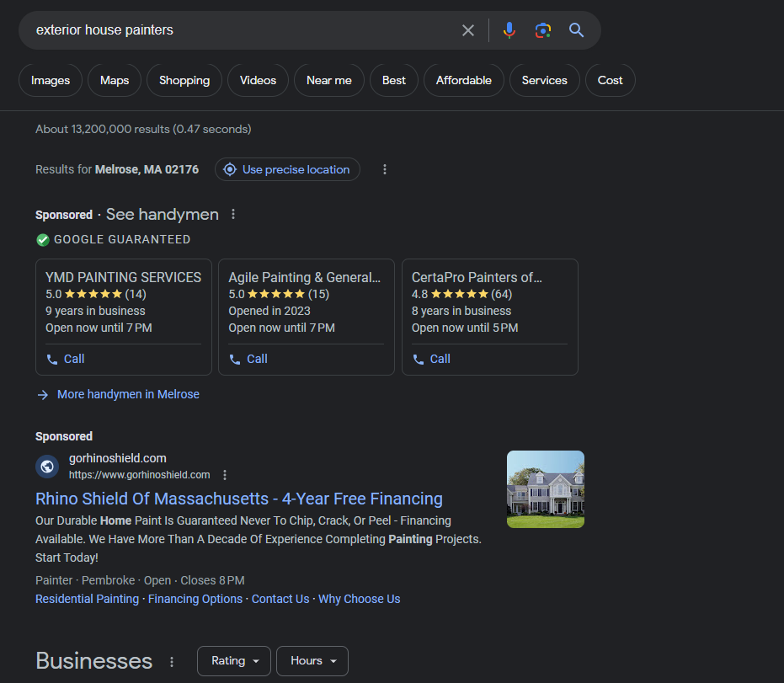784x683 pixels.
Task: Click the gorhinoshield.com site name
Action: pos(118,458)
